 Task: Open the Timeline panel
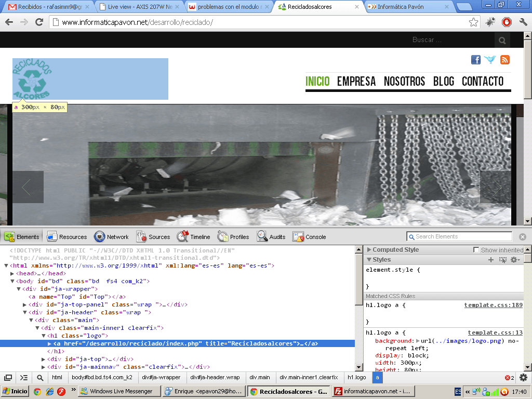(x=193, y=237)
